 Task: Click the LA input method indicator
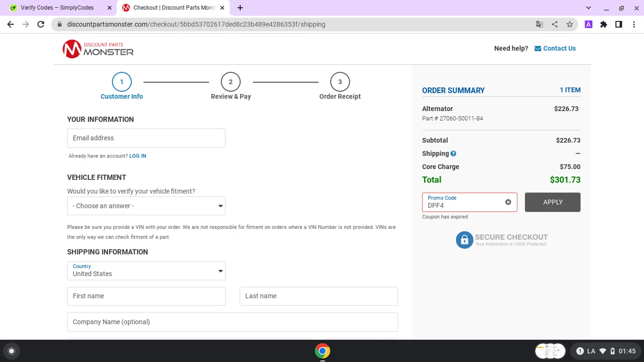tap(591, 351)
